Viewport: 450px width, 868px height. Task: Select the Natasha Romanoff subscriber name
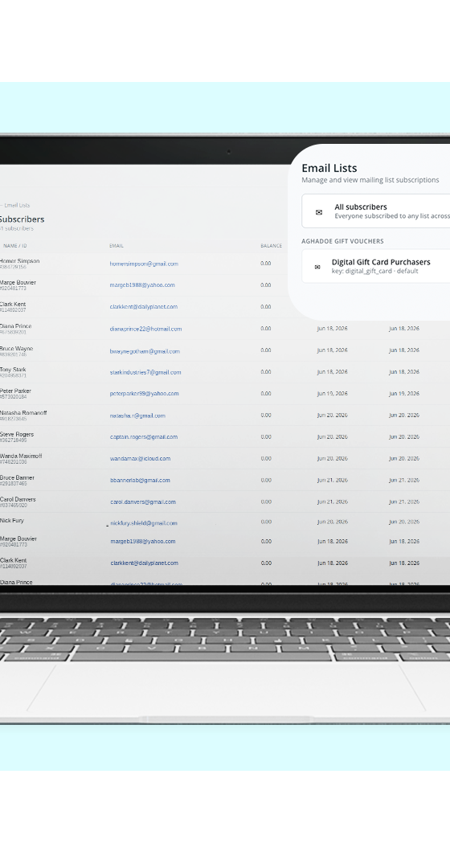(x=23, y=413)
